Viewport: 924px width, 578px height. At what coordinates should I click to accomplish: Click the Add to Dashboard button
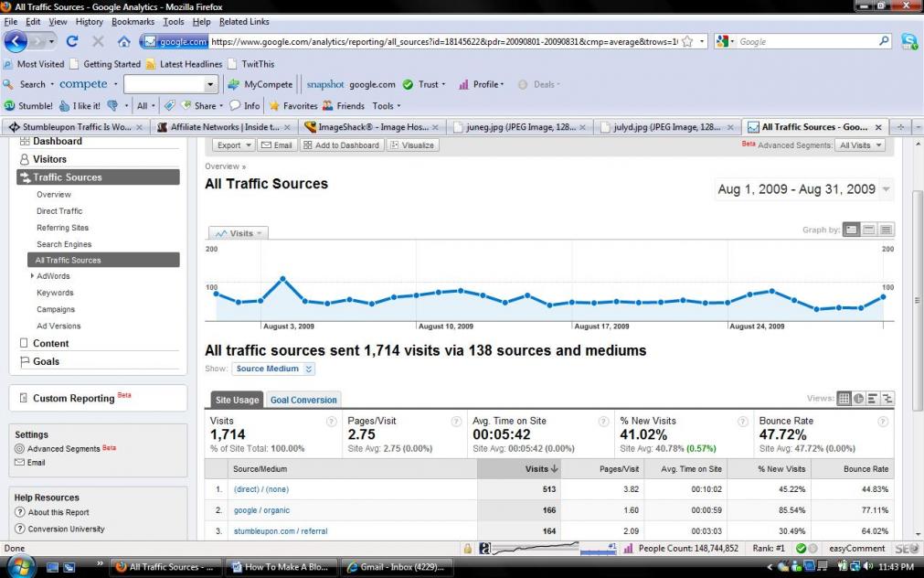coord(342,145)
